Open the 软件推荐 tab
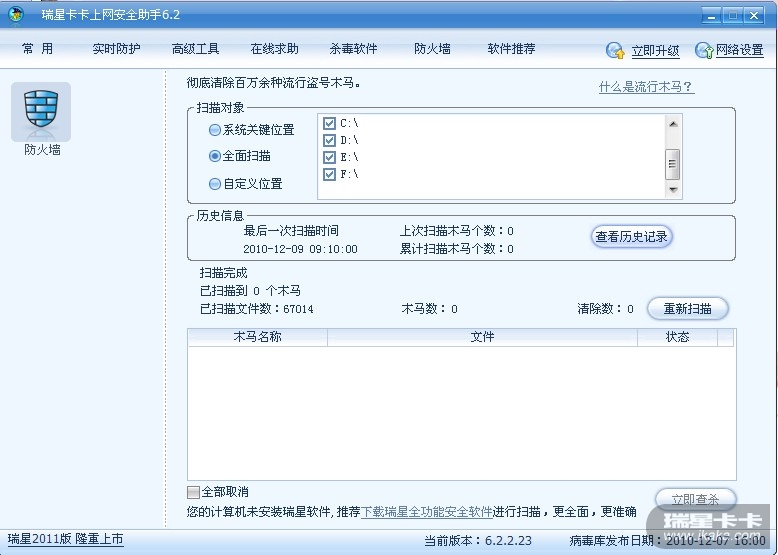This screenshot has height=555, width=778. (x=511, y=49)
